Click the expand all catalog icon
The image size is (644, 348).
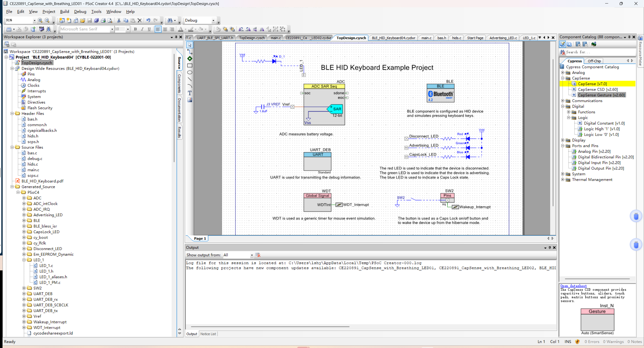pyautogui.click(x=578, y=44)
